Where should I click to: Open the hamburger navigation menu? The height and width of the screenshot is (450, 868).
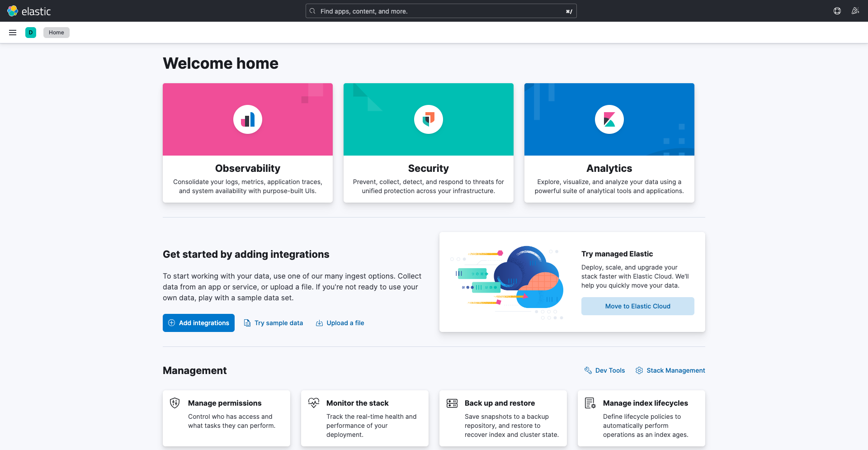(13, 33)
